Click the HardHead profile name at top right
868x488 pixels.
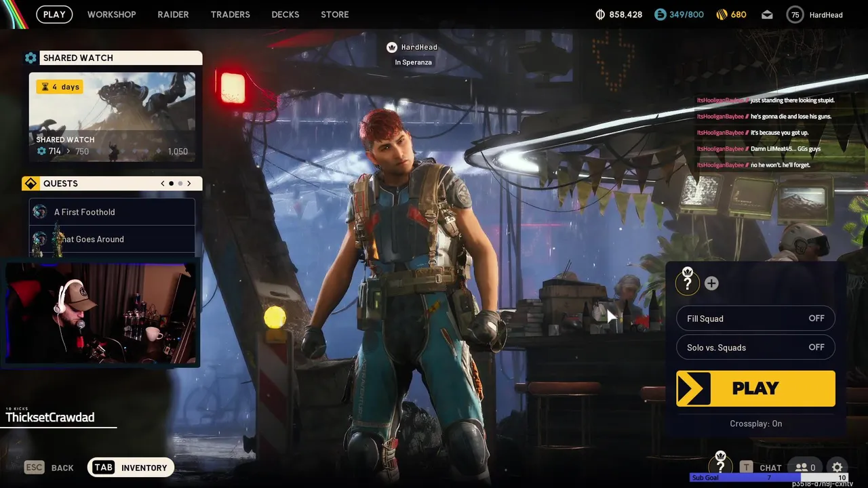tap(826, 14)
